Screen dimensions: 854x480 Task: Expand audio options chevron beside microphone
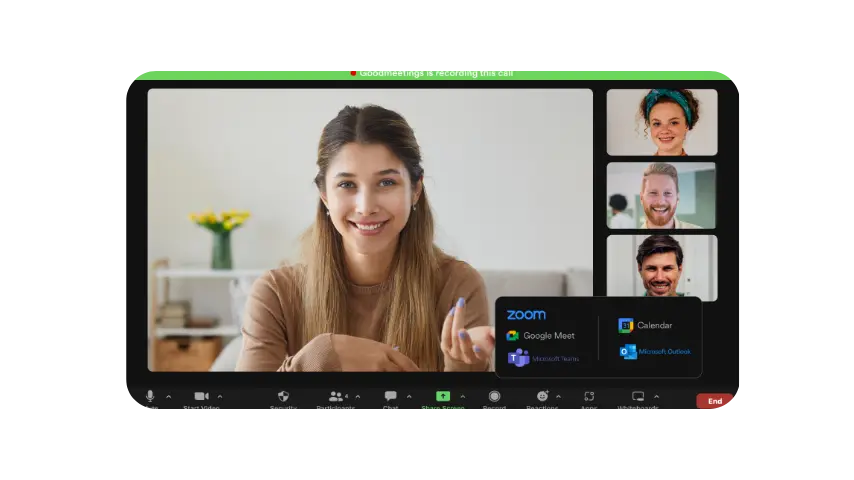pos(169,397)
